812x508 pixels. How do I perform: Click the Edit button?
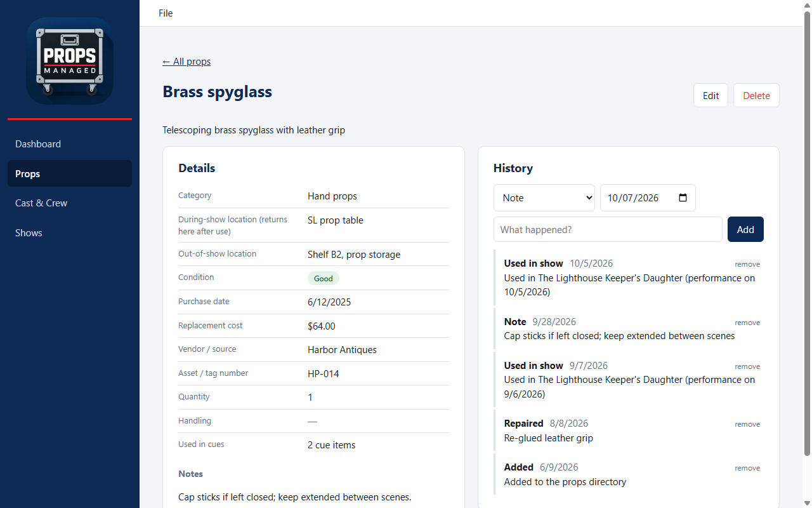[x=710, y=95]
